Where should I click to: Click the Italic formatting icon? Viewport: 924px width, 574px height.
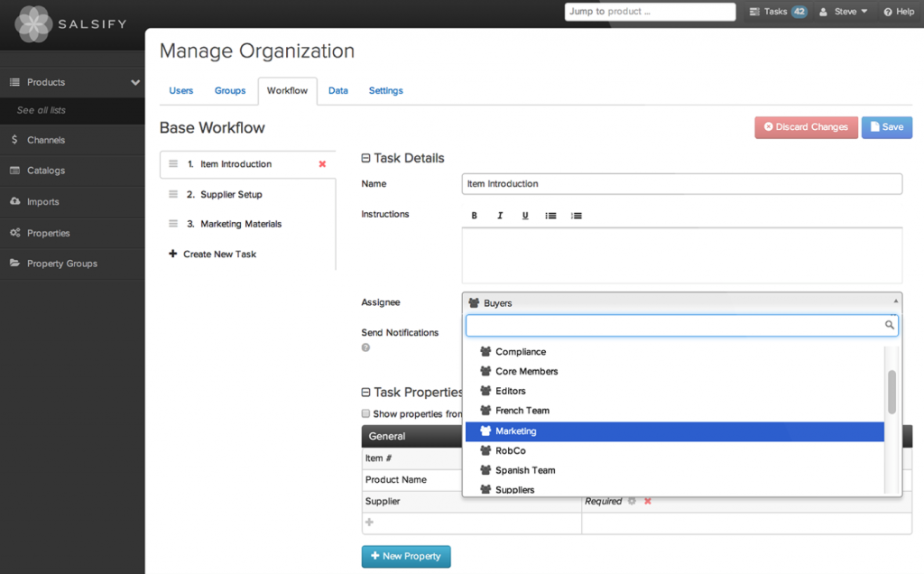500,216
